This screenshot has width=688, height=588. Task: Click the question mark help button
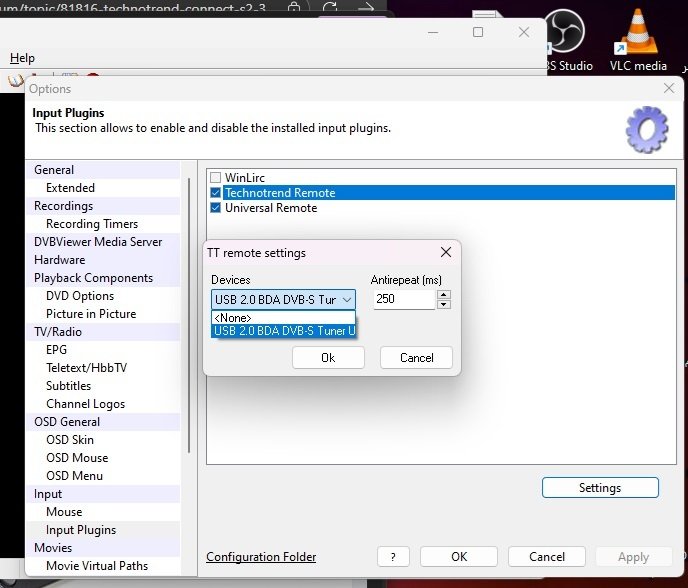pyautogui.click(x=393, y=557)
